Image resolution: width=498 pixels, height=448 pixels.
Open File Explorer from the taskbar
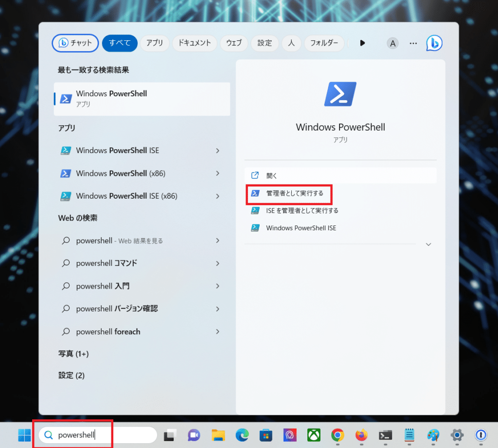click(218, 435)
